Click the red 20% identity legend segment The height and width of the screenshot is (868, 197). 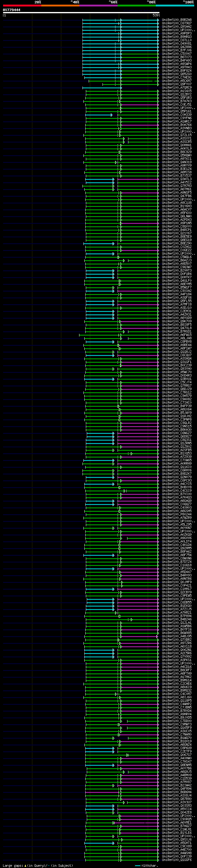(x=22, y=6)
